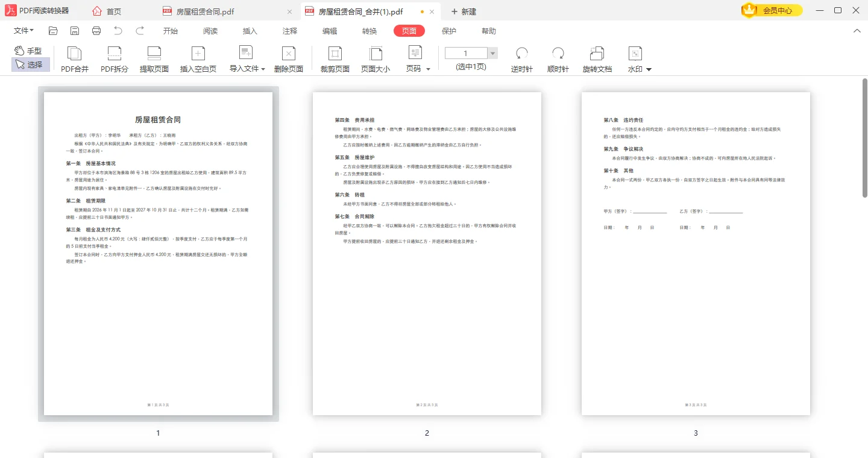The height and width of the screenshot is (458, 868).
Task: Click the print icon
Action: tap(96, 31)
